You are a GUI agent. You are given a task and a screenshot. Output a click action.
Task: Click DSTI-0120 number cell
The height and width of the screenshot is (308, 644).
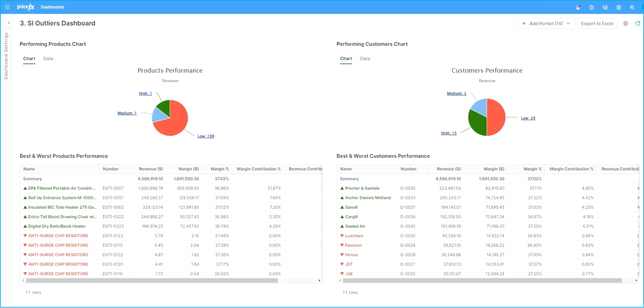(x=113, y=264)
